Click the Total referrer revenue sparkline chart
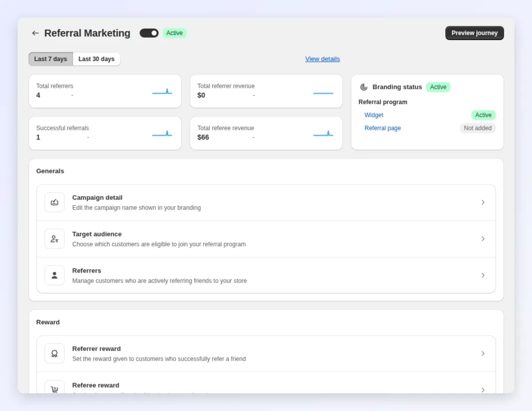Image resolution: width=532 pixels, height=411 pixels. pos(323,93)
